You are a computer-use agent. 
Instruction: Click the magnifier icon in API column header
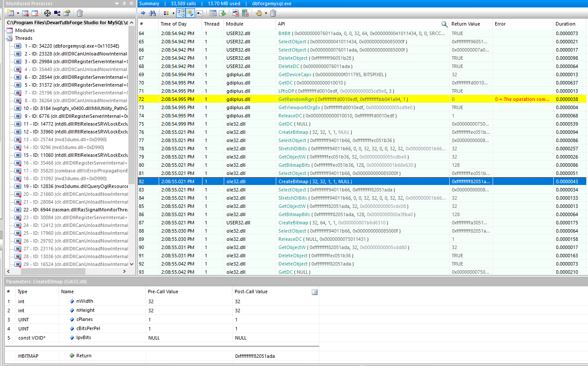click(x=444, y=24)
